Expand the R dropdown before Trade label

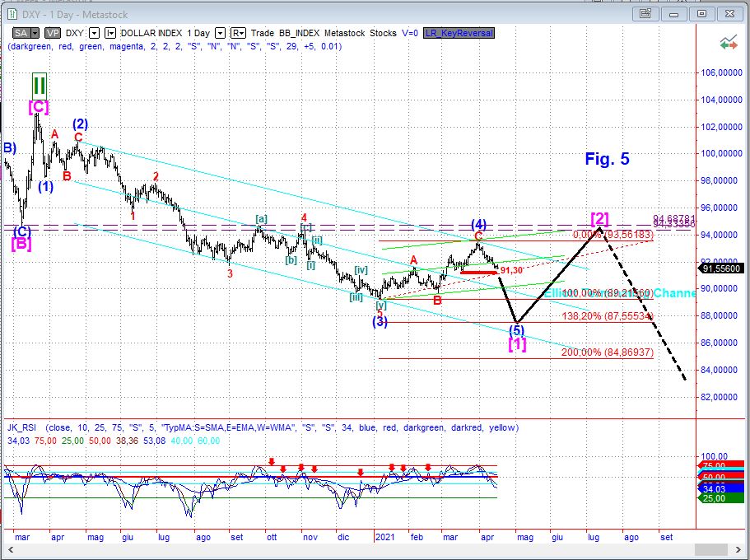click(238, 33)
